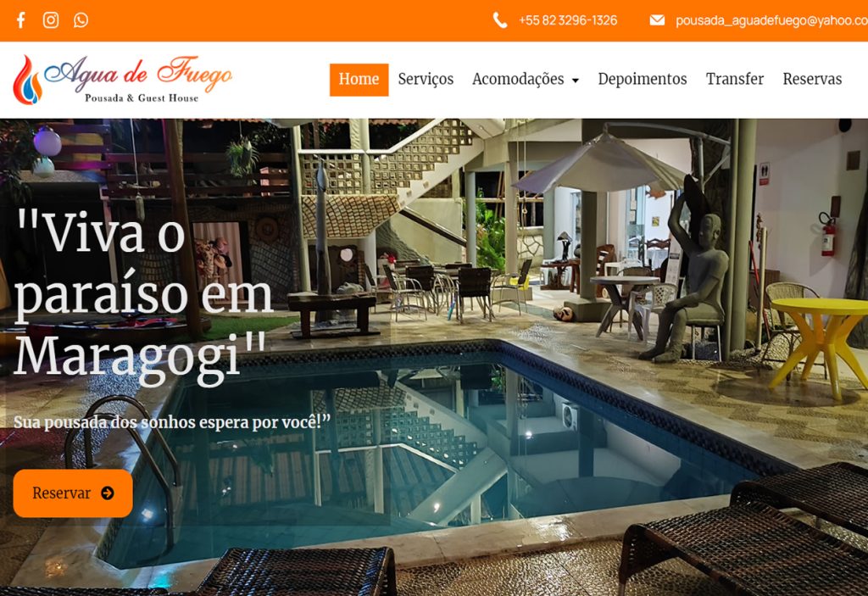868x596 pixels.
Task: Click the Pousada & Guest House tagline
Action: click(142, 98)
